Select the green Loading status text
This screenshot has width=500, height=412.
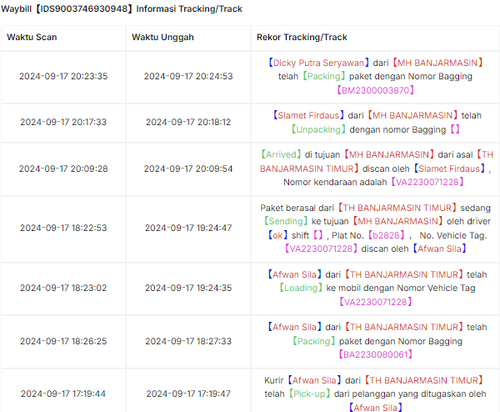(x=301, y=288)
